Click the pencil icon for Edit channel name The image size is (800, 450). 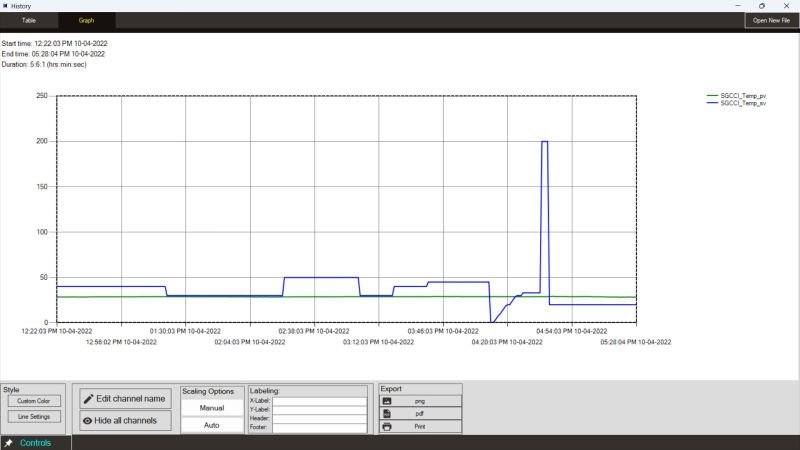click(x=89, y=399)
